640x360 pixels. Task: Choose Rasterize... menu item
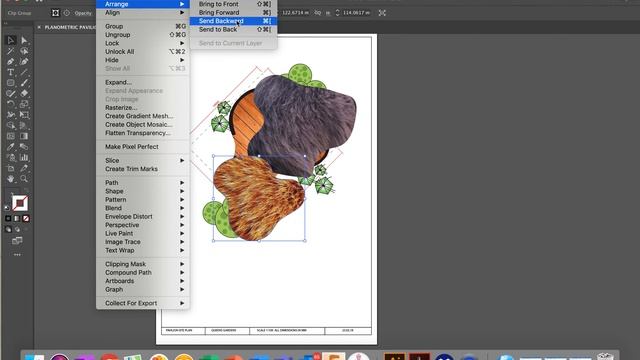(x=143, y=108)
